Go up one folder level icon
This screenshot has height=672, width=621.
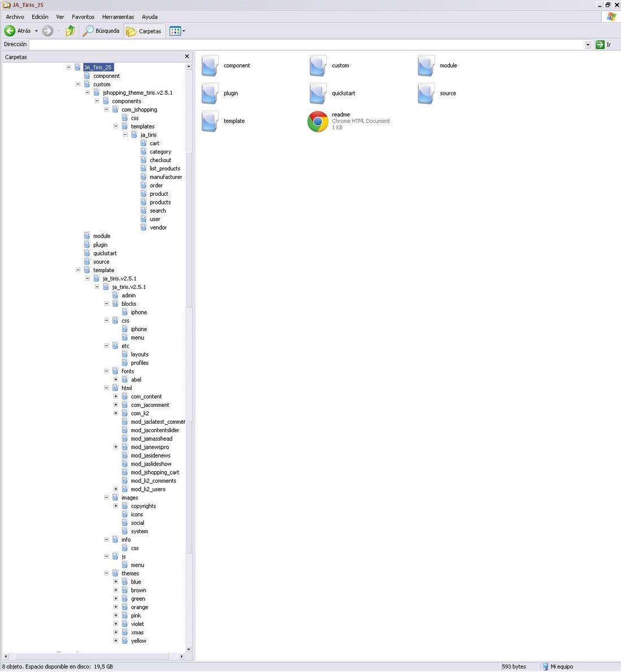(71, 31)
